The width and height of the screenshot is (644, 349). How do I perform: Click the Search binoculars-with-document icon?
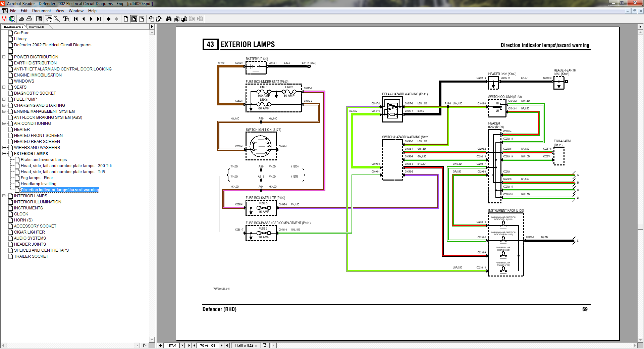coord(176,19)
